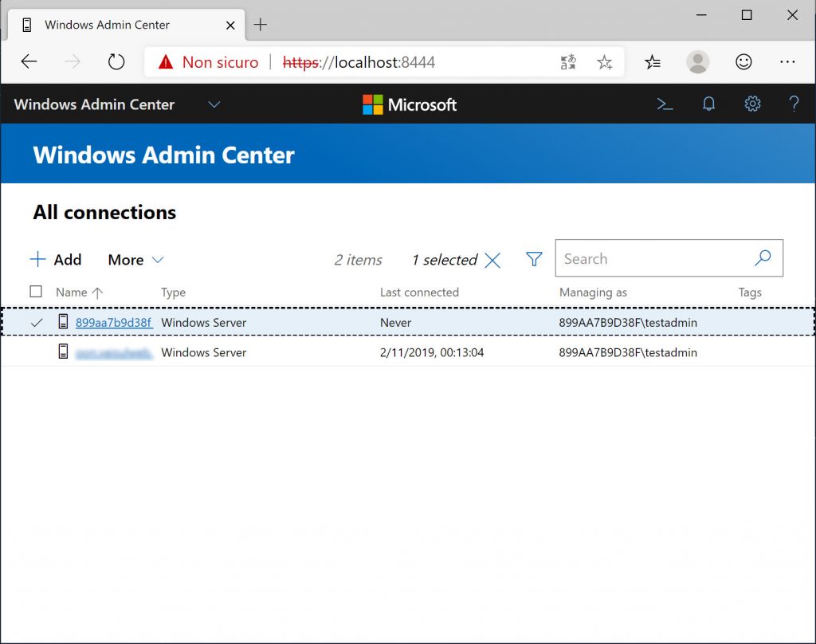
Task: Click the translate page icon
Action: pos(567,62)
